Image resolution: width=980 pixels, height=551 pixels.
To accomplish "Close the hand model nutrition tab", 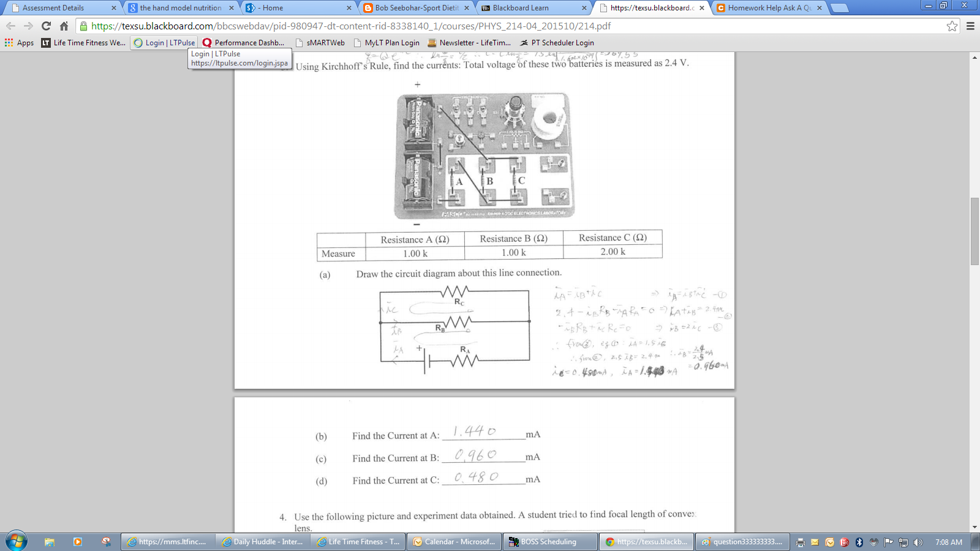I will pyautogui.click(x=232, y=8).
